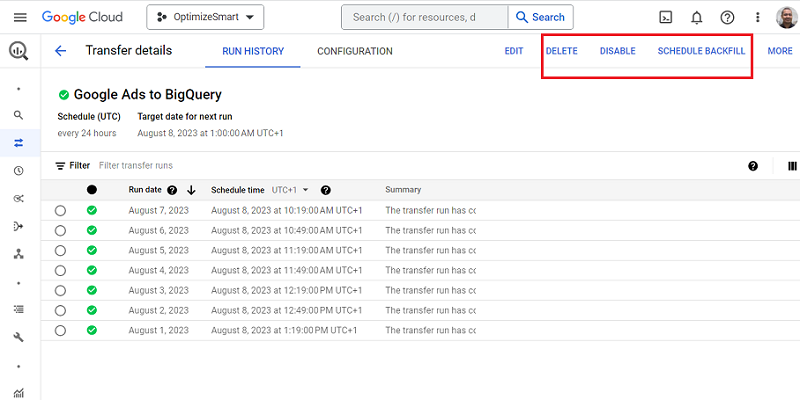800x400 pixels.
Task: Click the Filter icon above the runs table
Action: (x=60, y=166)
